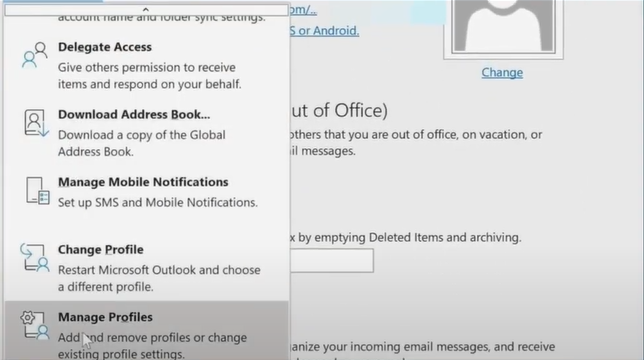Click the 'ut of Office)' heading
Screen dimensions: 644x360
tap(339, 111)
